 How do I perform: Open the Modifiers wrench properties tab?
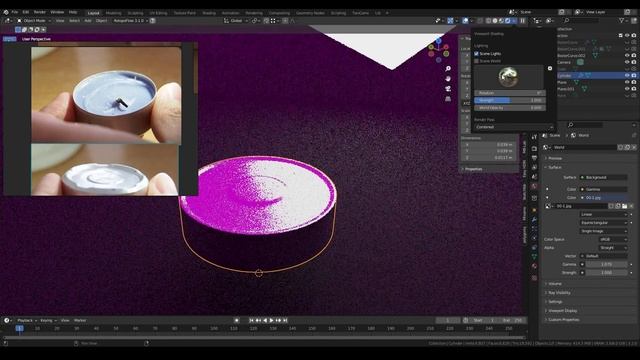(534, 220)
